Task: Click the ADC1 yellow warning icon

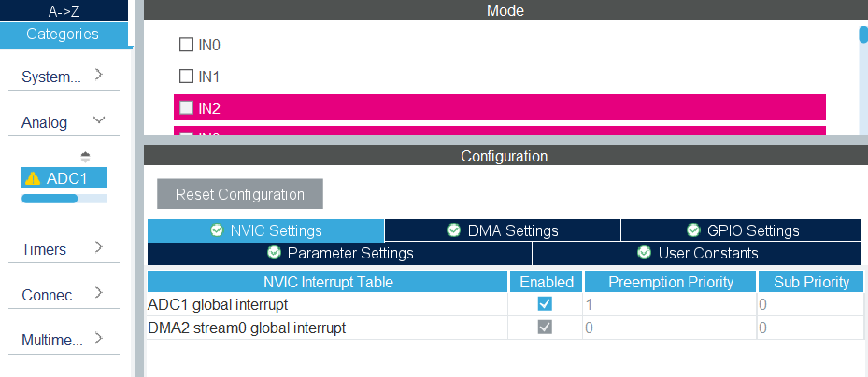Action: (x=33, y=178)
